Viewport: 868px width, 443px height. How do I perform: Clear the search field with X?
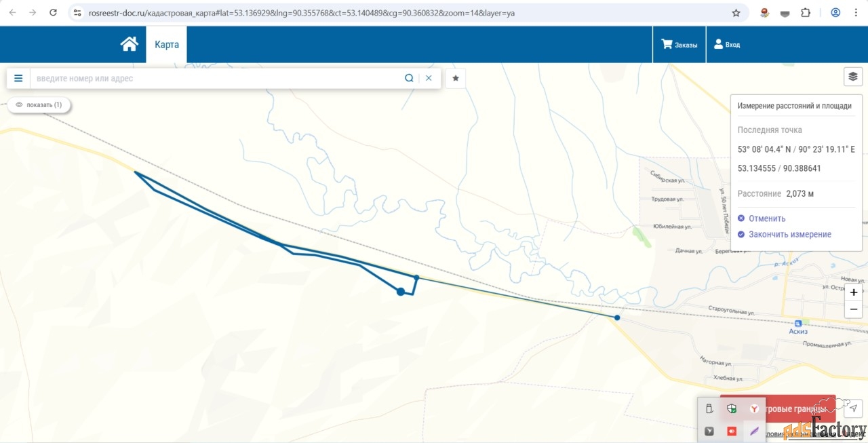429,78
